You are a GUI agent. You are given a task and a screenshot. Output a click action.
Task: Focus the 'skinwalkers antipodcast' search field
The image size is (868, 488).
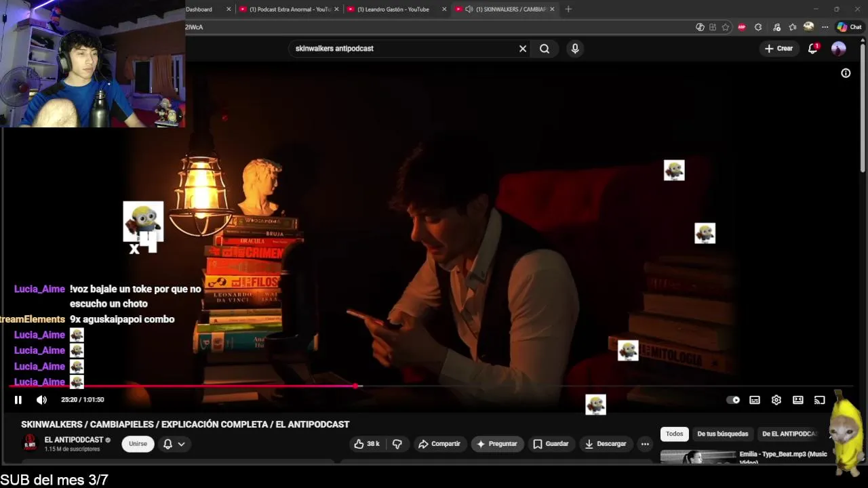click(403, 49)
